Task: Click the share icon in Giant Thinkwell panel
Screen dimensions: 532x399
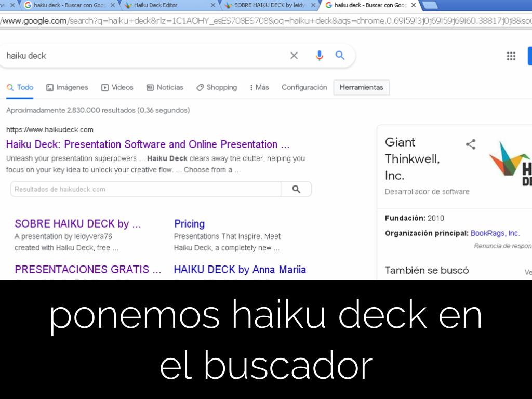Action: [471, 144]
